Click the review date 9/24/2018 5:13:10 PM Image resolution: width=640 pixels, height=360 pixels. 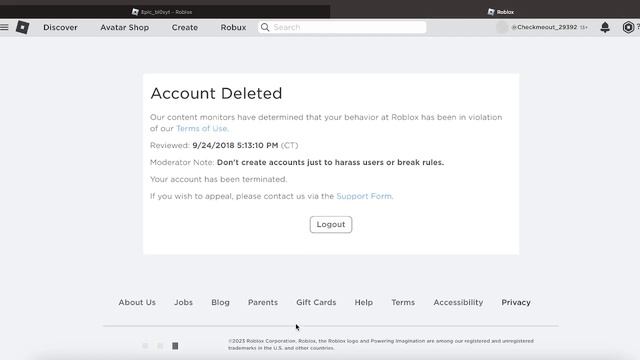[x=235, y=145]
